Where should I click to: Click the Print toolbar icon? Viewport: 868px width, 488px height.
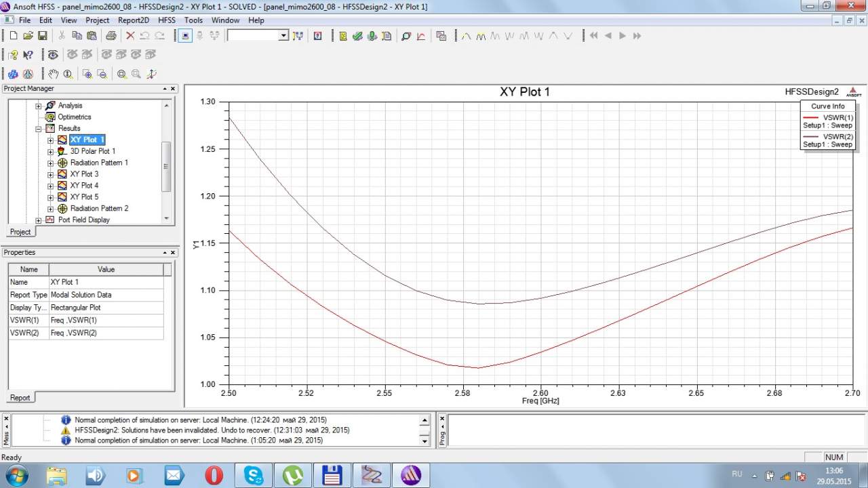click(110, 36)
